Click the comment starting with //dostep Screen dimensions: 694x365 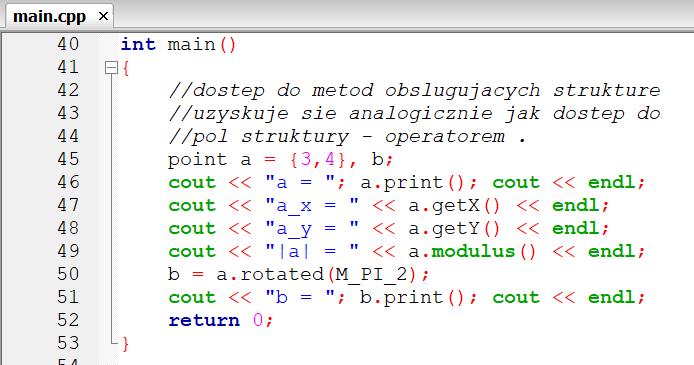pos(414,90)
